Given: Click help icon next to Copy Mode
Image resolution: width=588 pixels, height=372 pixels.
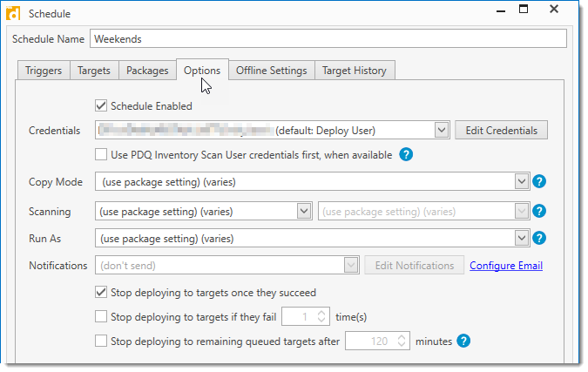Looking at the screenshot, I should coord(539,182).
